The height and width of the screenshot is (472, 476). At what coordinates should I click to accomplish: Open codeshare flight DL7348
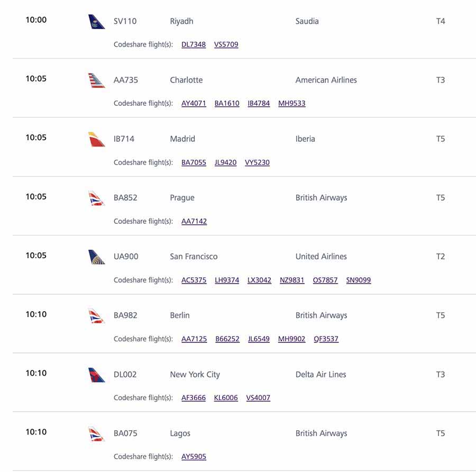(194, 44)
